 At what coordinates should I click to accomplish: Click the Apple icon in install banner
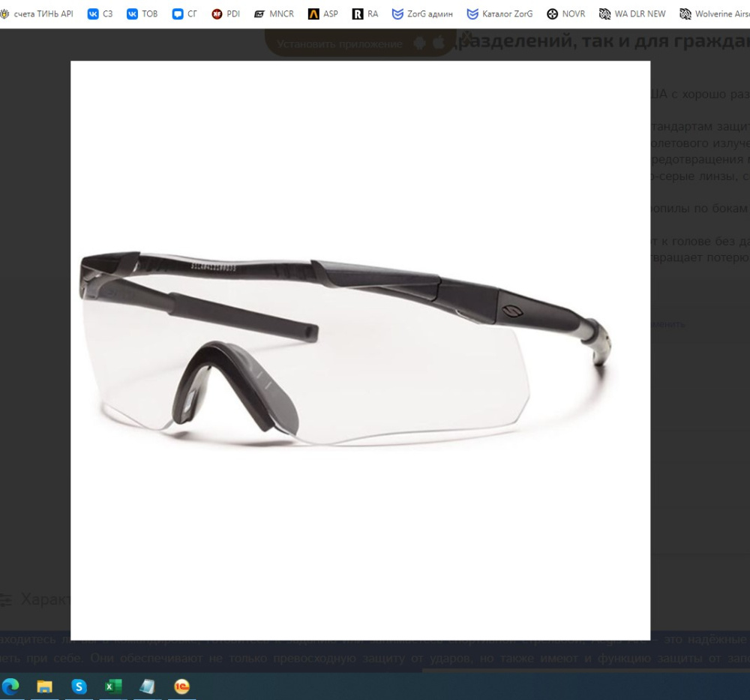point(438,43)
